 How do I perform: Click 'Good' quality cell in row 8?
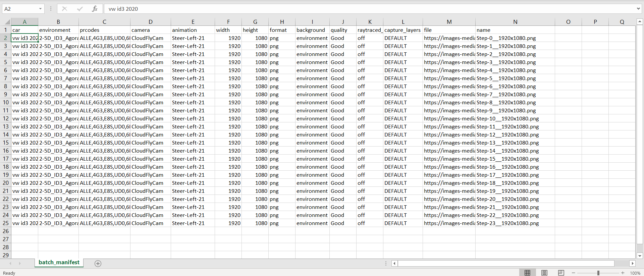(x=343, y=86)
